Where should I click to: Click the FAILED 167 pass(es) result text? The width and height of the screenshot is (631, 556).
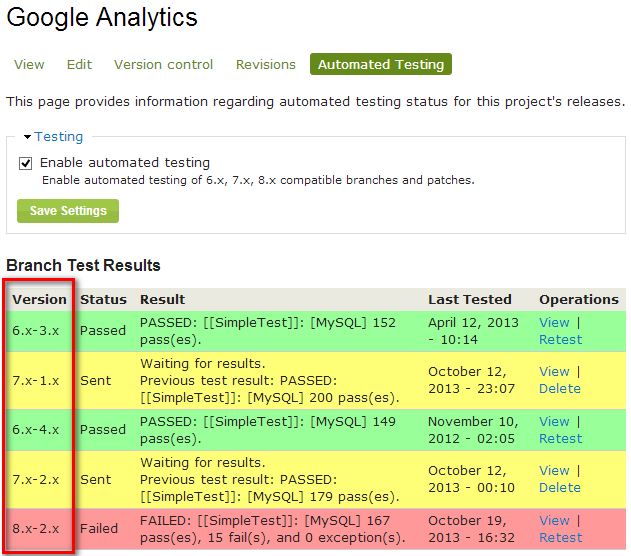[x=273, y=529]
